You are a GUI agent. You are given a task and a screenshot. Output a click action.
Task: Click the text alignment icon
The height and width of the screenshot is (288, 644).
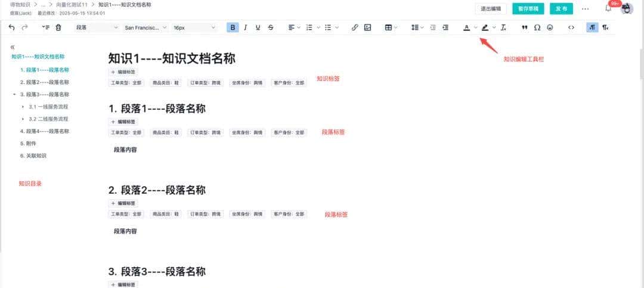point(291,27)
